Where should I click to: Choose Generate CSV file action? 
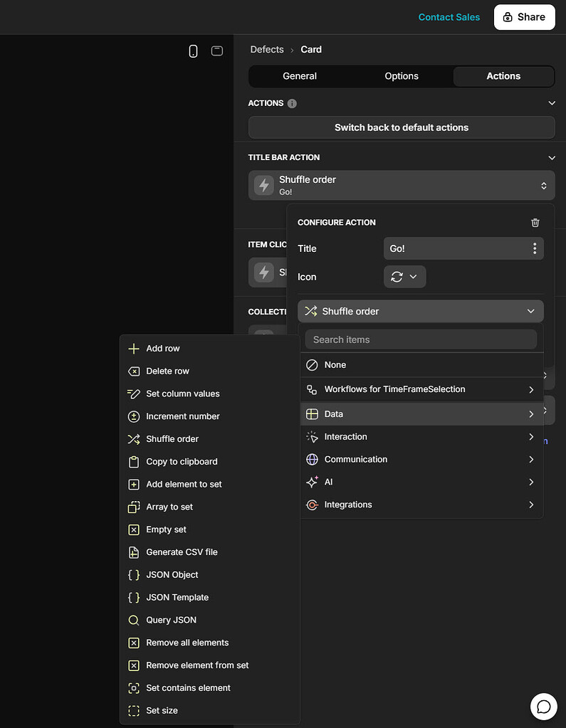coord(182,552)
